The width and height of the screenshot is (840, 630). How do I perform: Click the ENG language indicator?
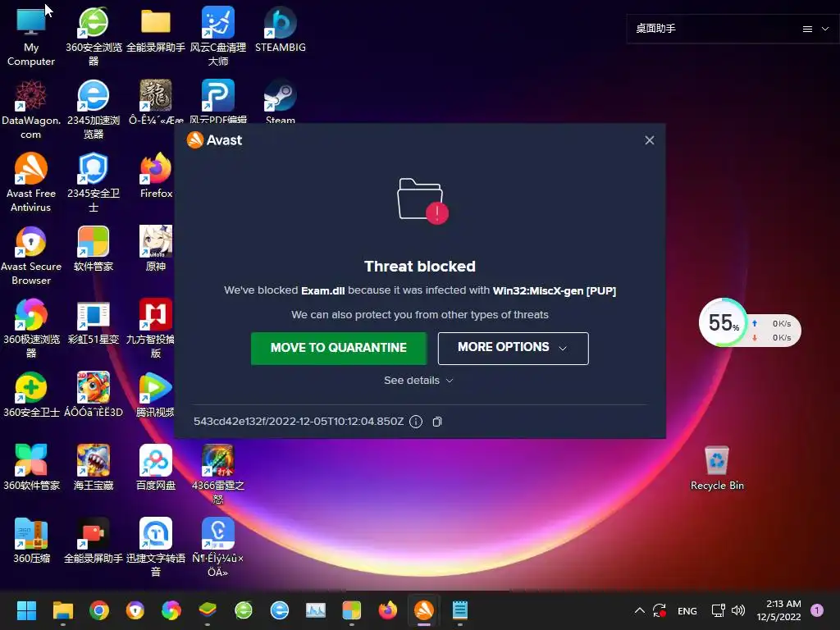(x=687, y=610)
